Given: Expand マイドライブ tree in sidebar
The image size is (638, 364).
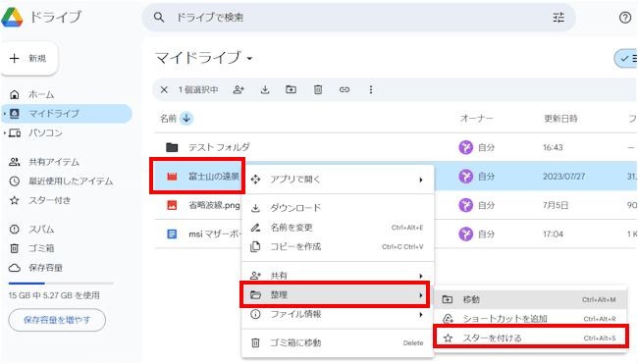Looking at the screenshot, I should [5, 114].
